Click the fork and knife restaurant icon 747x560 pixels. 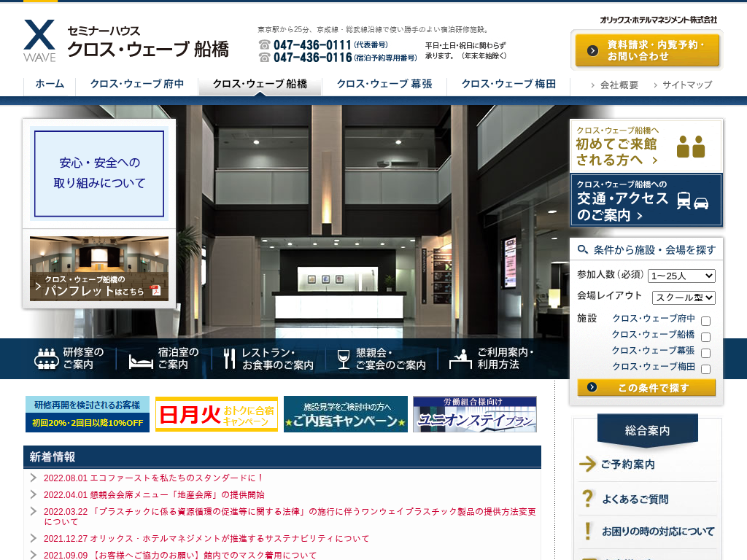pos(229,359)
